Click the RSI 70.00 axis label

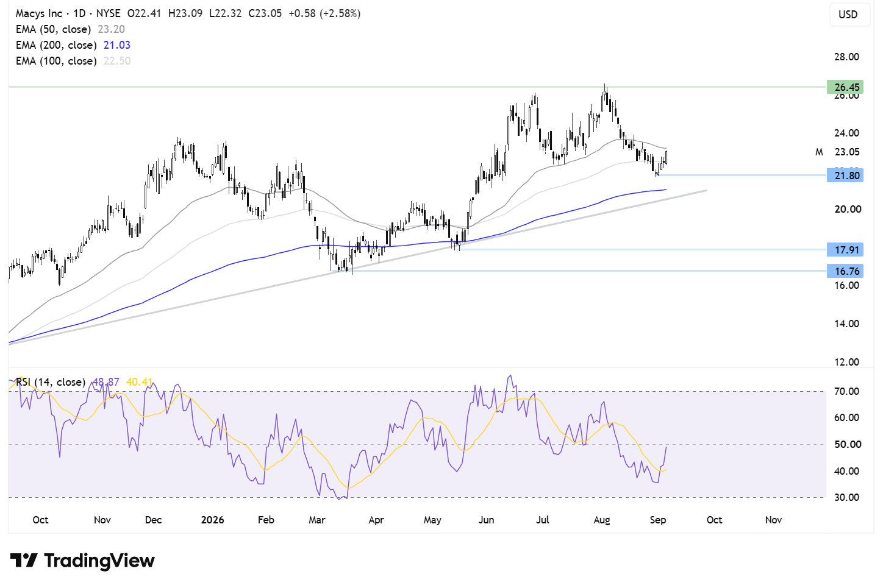pyautogui.click(x=847, y=392)
